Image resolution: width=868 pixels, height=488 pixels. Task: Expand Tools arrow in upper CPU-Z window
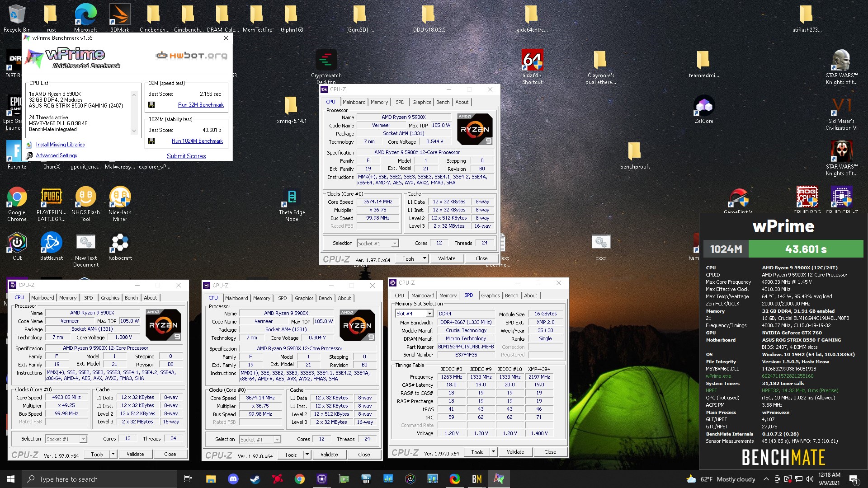425,258
